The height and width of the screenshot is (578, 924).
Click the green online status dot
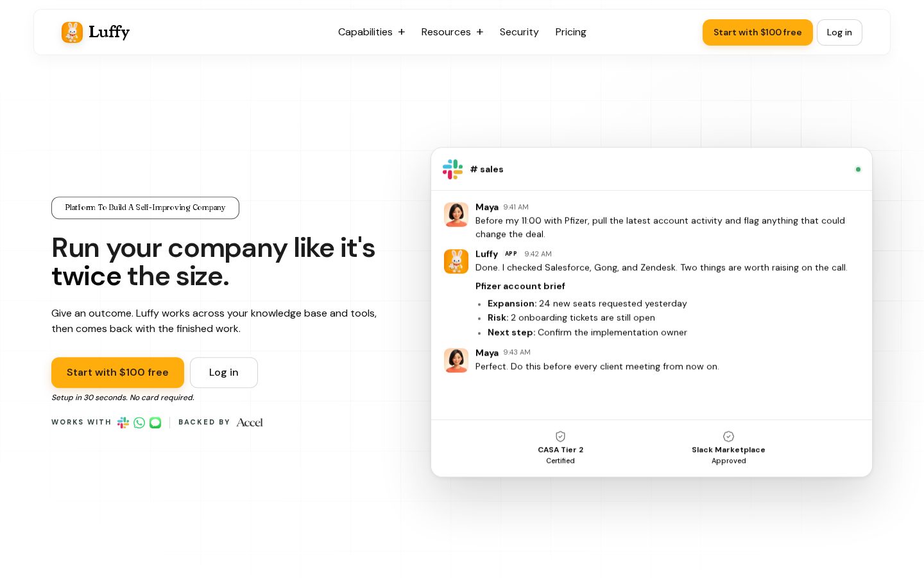coord(858,170)
